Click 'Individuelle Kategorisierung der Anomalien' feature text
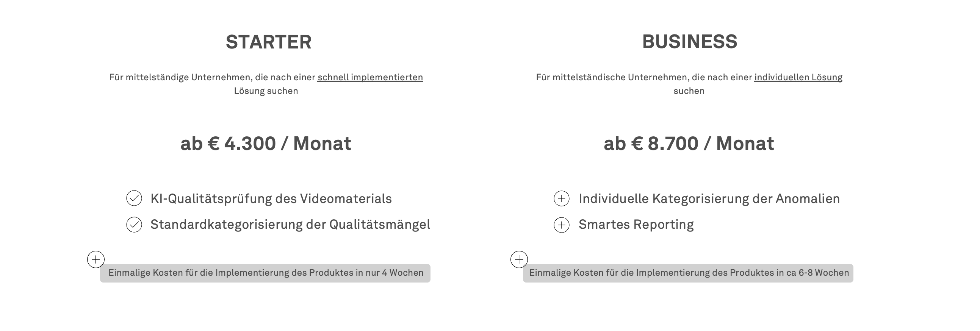The image size is (980, 331). click(709, 199)
